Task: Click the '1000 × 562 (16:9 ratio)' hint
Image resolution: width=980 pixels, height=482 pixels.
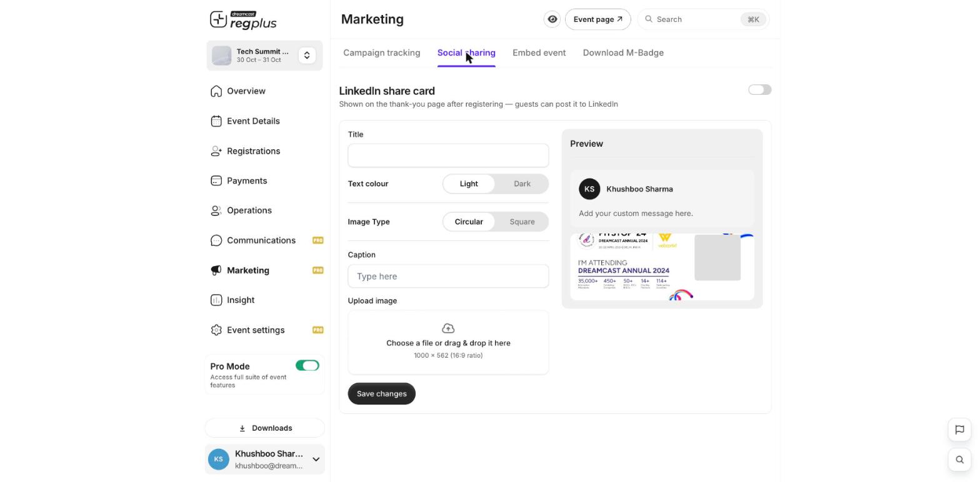Action: 448,356
